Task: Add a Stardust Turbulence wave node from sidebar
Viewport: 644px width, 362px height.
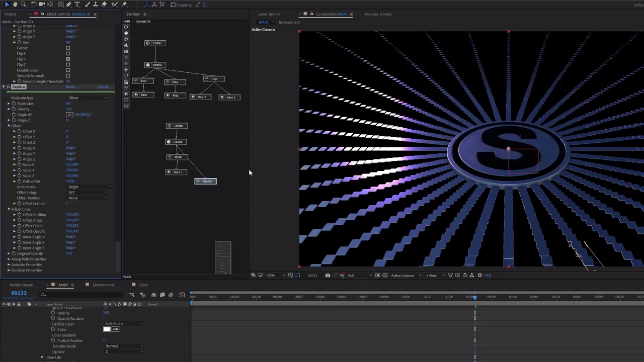Action: [126, 51]
